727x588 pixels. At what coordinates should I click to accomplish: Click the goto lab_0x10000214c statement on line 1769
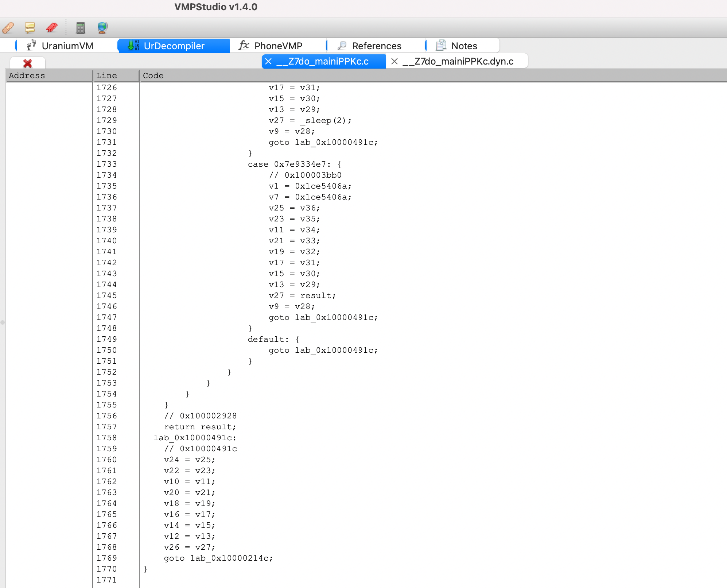pyautogui.click(x=218, y=558)
